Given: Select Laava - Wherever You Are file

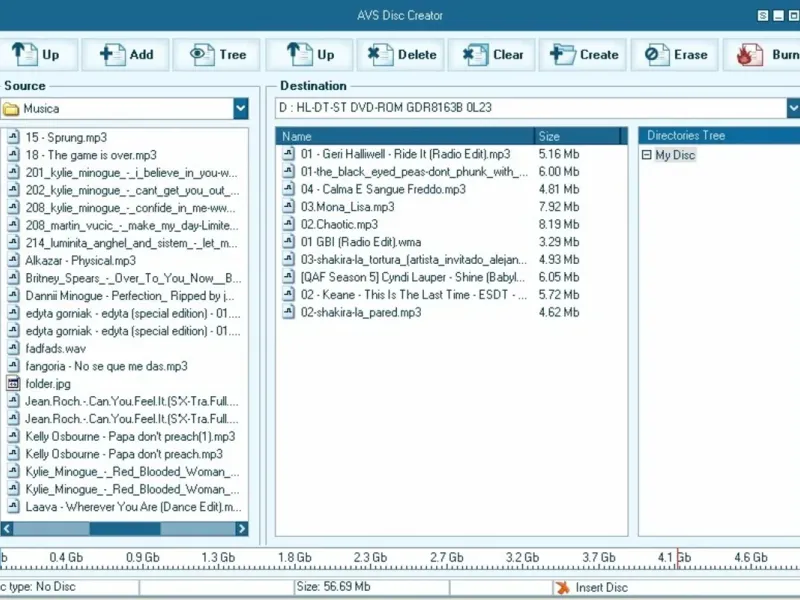Looking at the screenshot, I should (x=133, y=507).
